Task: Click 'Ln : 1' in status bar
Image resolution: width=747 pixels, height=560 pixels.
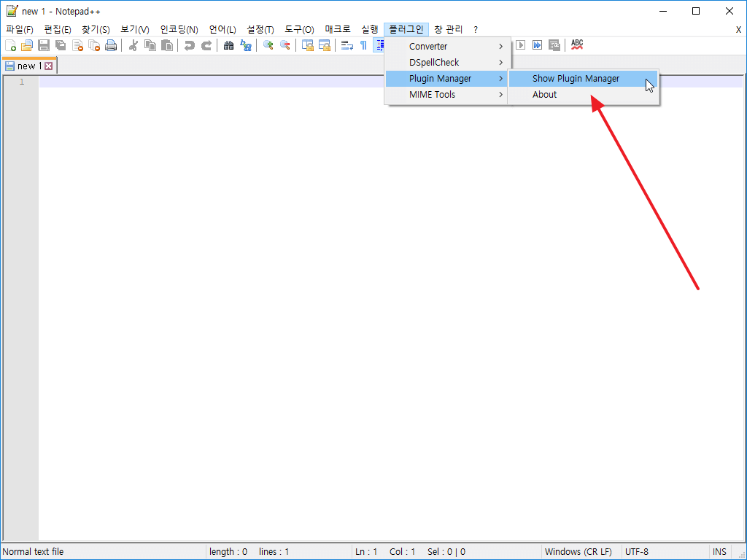Action: pos(366,551)
